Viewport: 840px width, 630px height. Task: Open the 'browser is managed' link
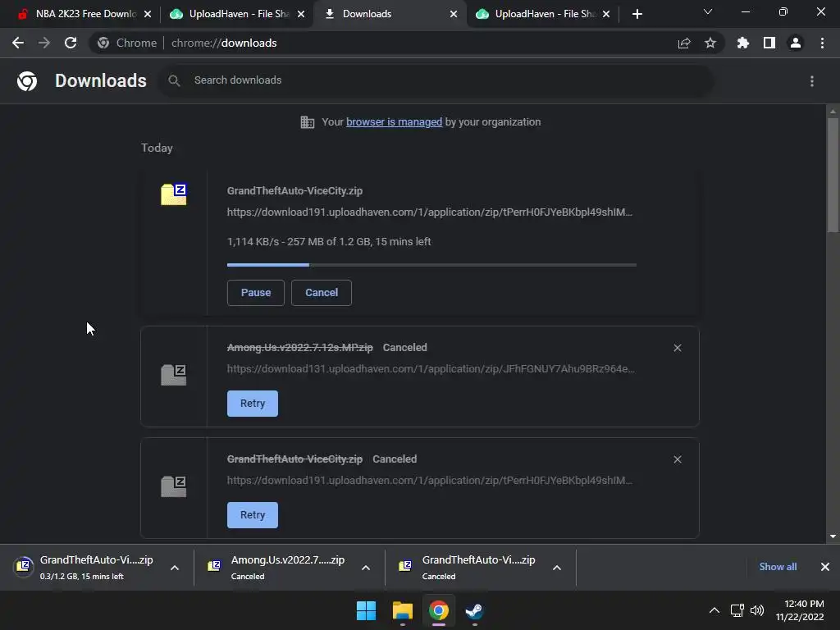pos(395,122)
